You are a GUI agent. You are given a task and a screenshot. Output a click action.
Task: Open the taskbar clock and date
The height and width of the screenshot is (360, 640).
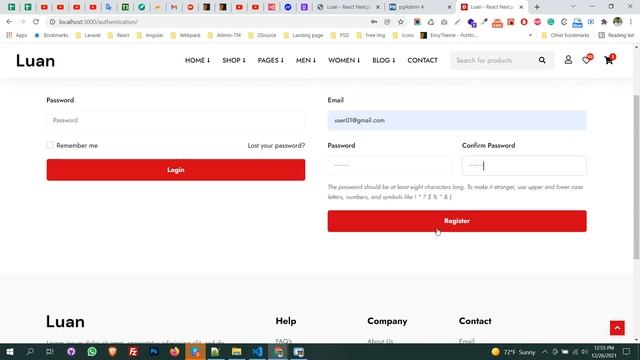[x=604, y=352]
